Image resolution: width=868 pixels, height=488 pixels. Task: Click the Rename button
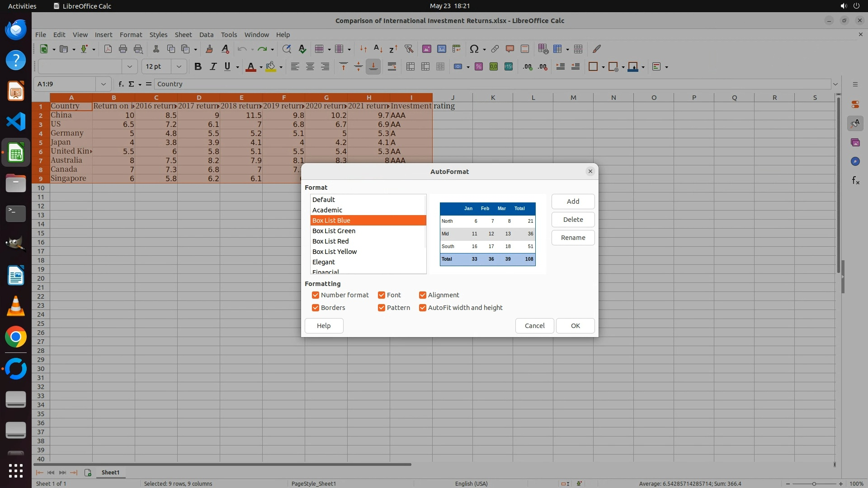573,238
